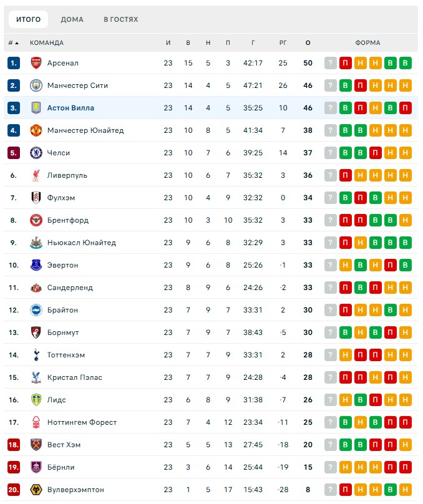Image resolution: width=423 pixels, height=504 pixels.
Task: Click the Chelsea club crest icon
Action: tap(36, 153)
